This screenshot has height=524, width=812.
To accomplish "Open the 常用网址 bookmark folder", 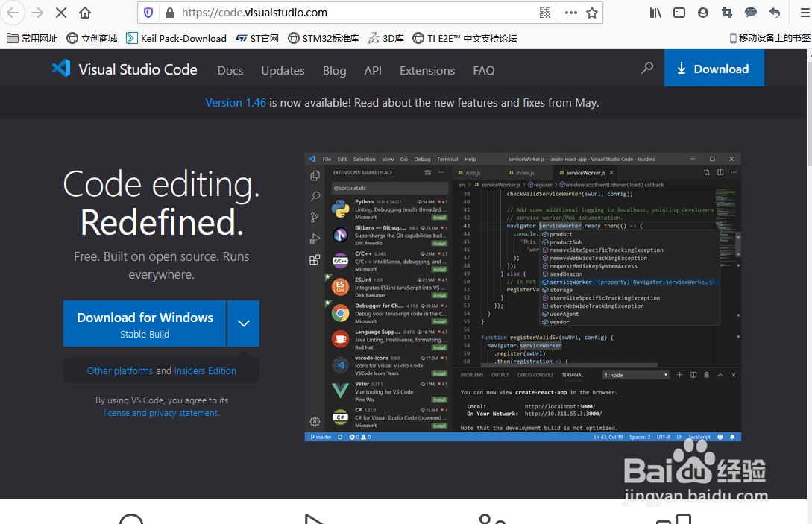I will (x=32, y=38).
